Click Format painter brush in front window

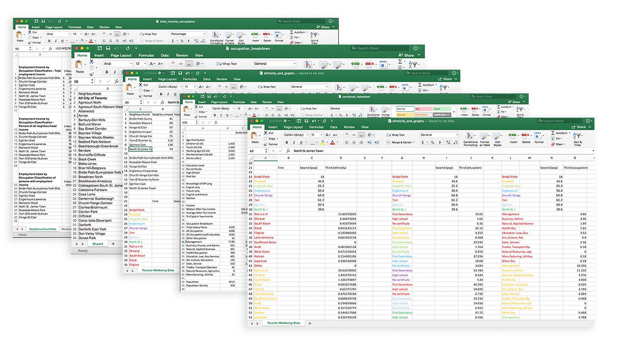click(x=266, y=144)
